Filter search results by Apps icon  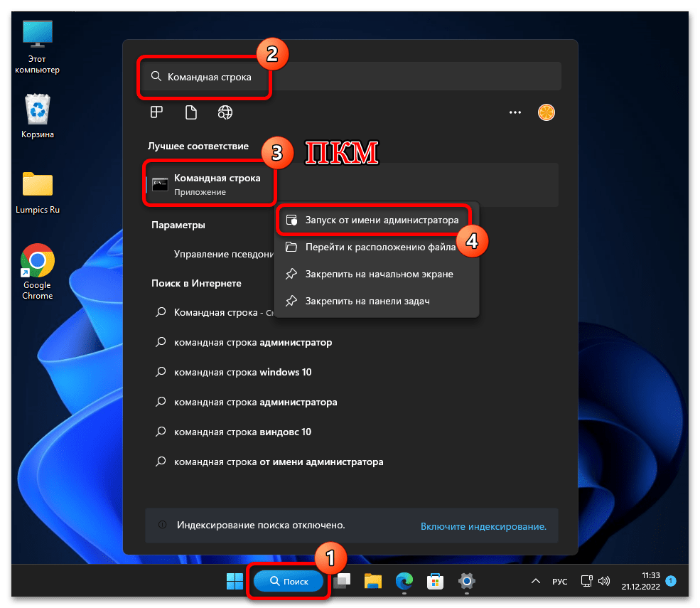[156, 112]
